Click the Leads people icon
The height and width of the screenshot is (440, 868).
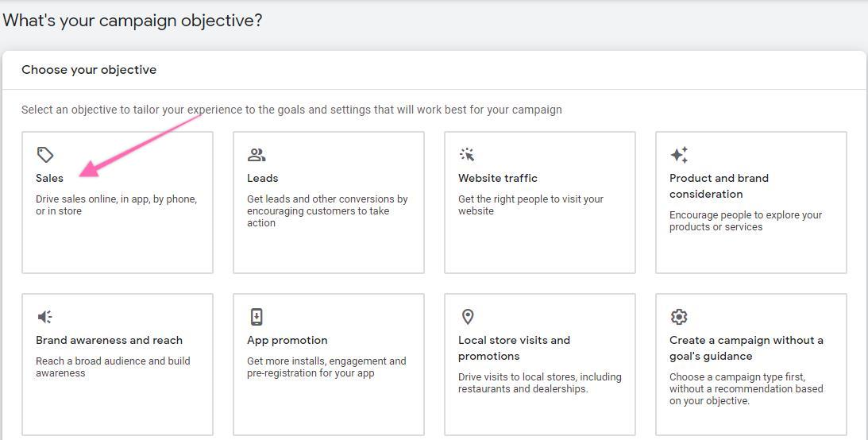(x=257, y=155)
